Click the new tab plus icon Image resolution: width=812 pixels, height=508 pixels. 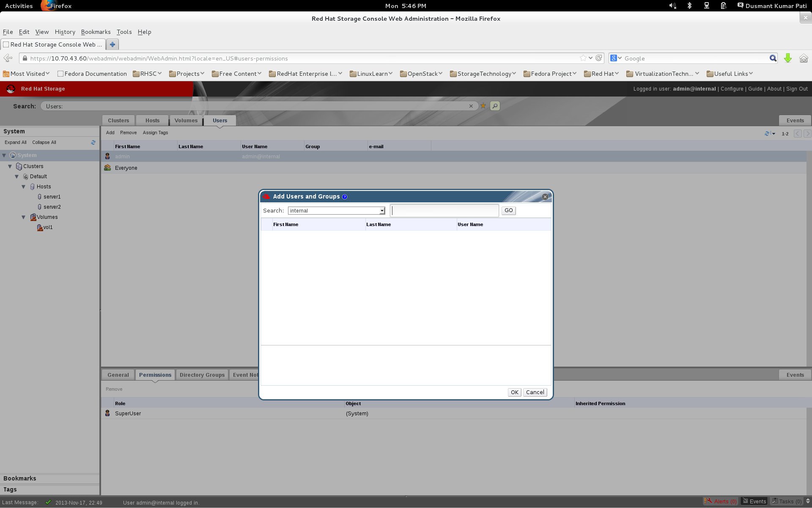[x=112, y=44]
